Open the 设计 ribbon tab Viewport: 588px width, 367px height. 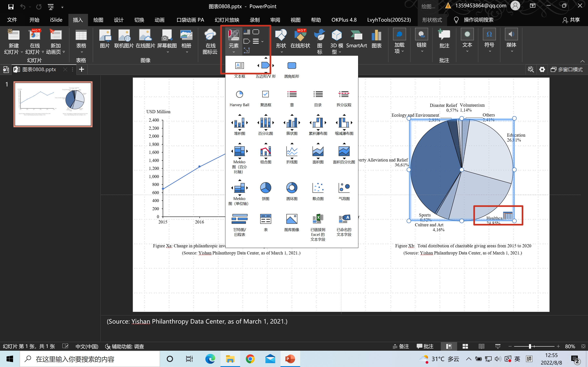click(119, 20)
